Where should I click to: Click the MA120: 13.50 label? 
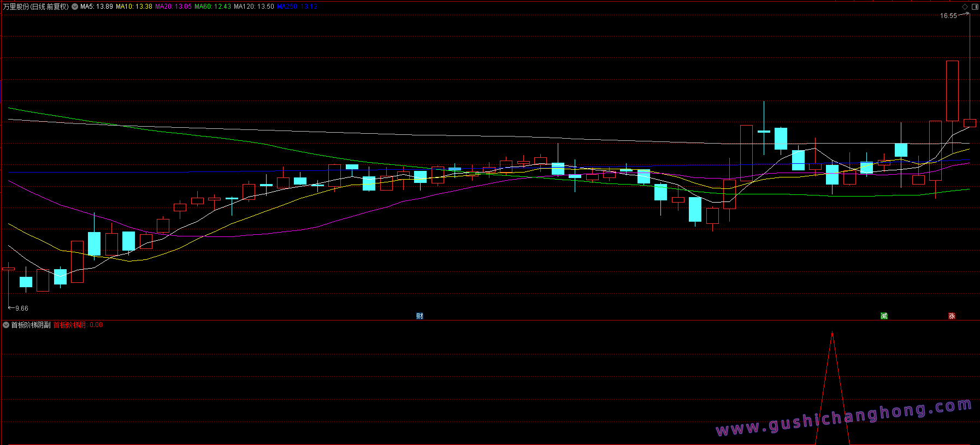[254, 7]
